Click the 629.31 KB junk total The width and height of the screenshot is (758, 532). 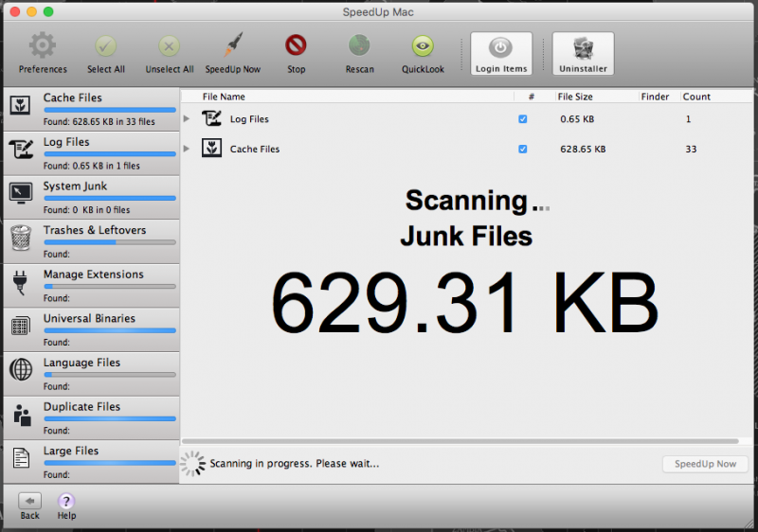tap(464, 303)
